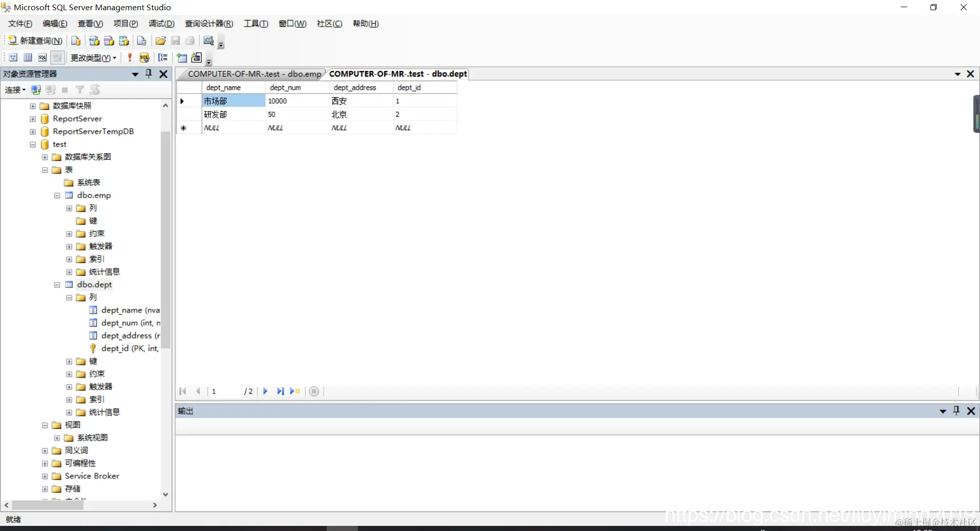Jump to last row in grid navigator

(280, 391)
